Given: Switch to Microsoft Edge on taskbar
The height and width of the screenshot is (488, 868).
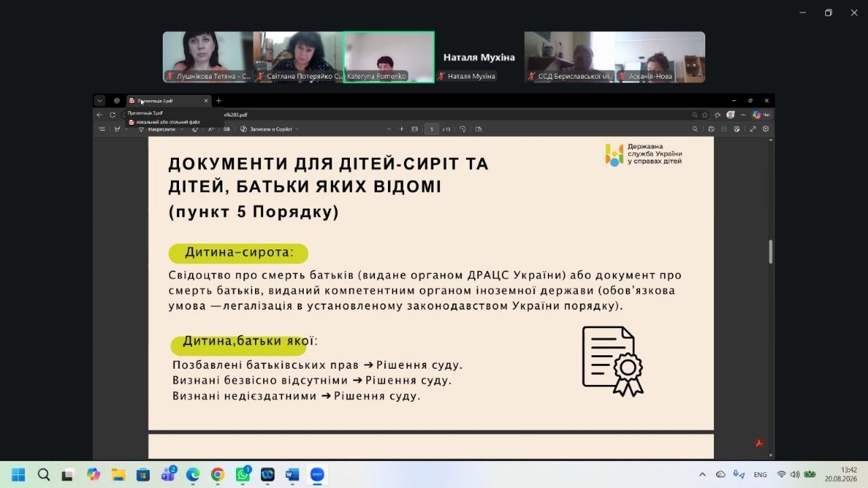Looking at the screenshot, I should (x=193, y=474).
